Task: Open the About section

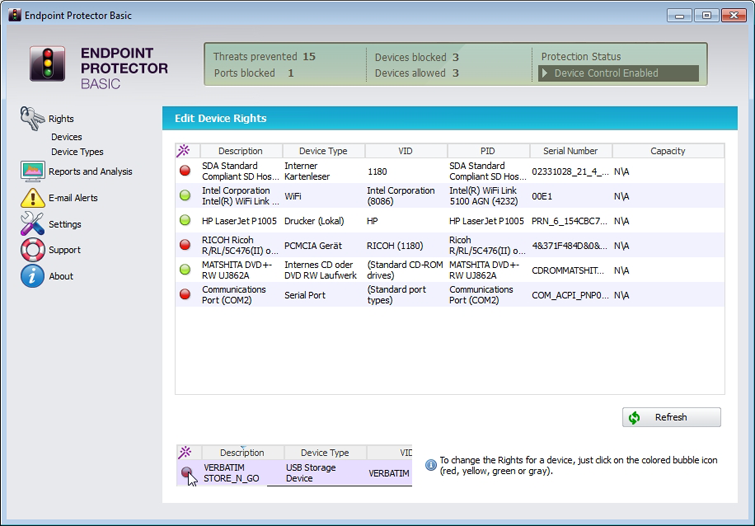Action: [61, 276]
